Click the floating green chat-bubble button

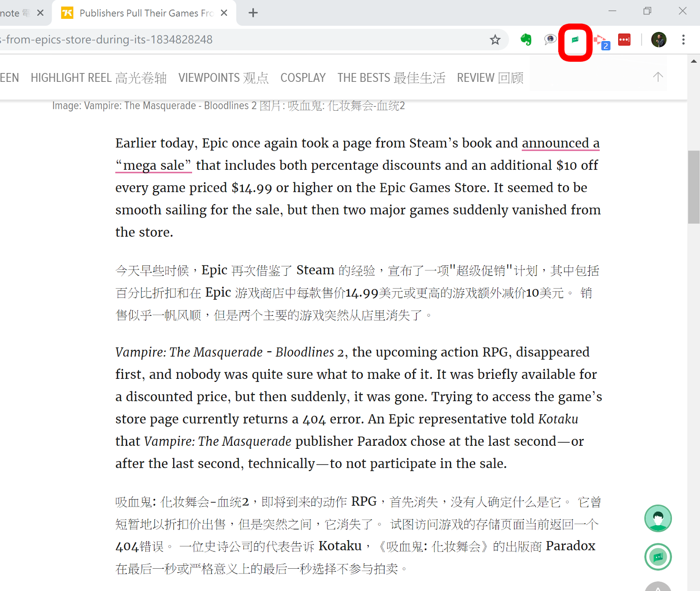(658, 557)
